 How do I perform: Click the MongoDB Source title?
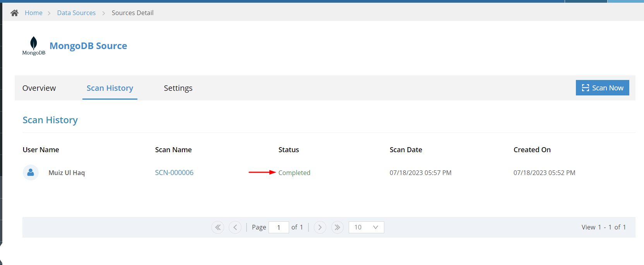[88, 46]
